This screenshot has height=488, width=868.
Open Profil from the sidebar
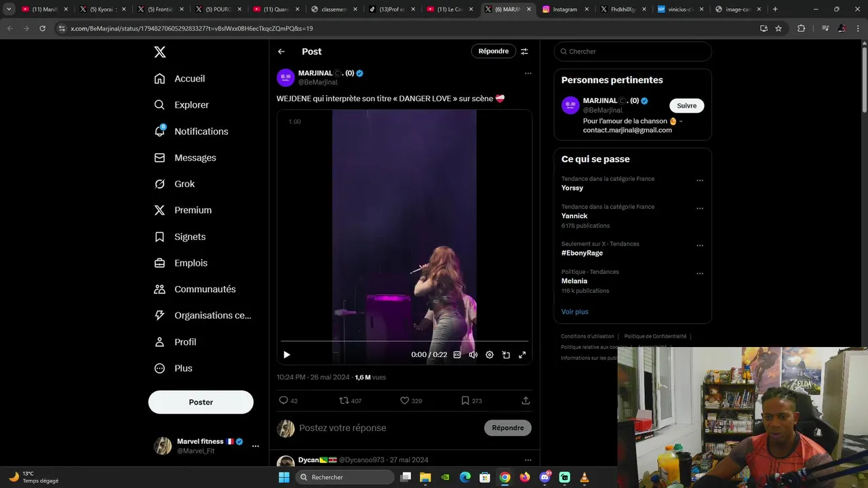175,342
